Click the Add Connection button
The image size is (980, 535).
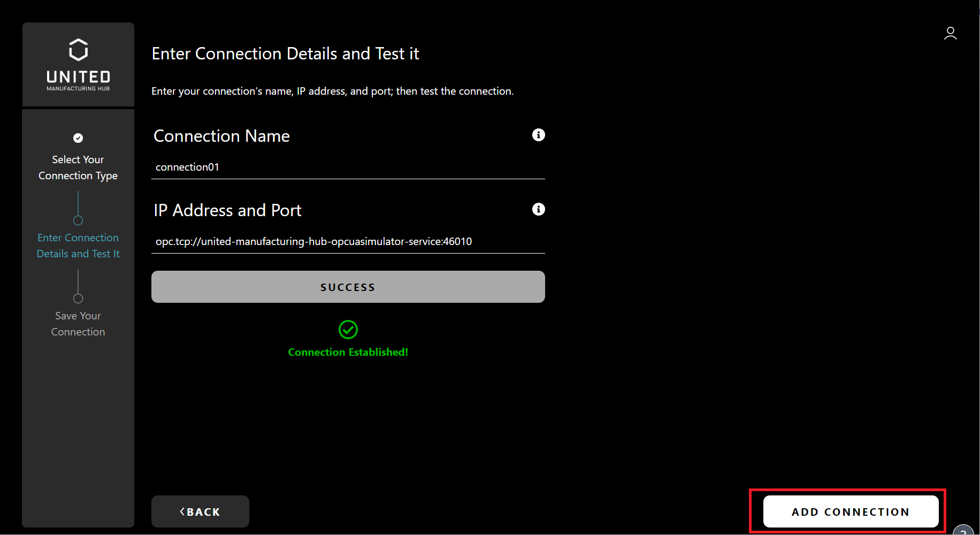[851, 512]
